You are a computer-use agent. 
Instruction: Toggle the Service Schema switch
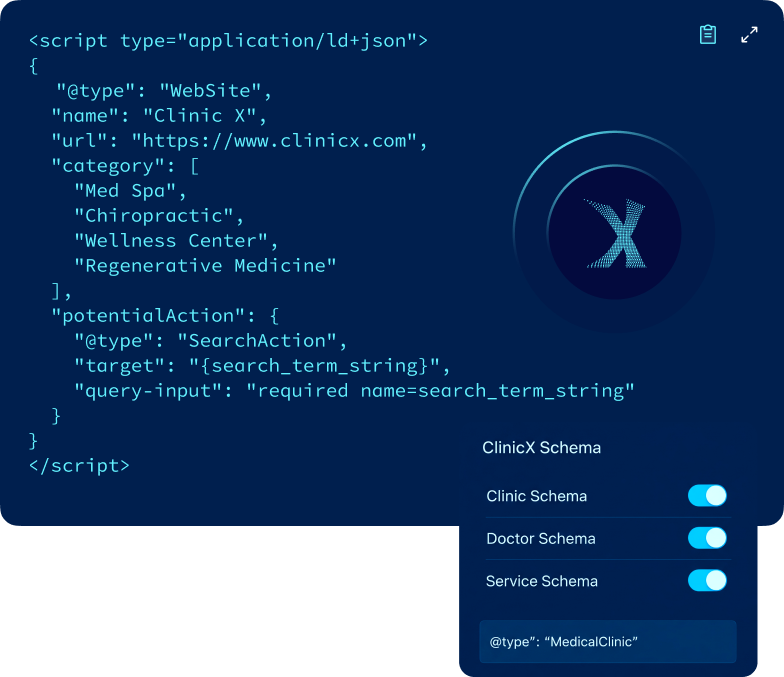(707, 581)
